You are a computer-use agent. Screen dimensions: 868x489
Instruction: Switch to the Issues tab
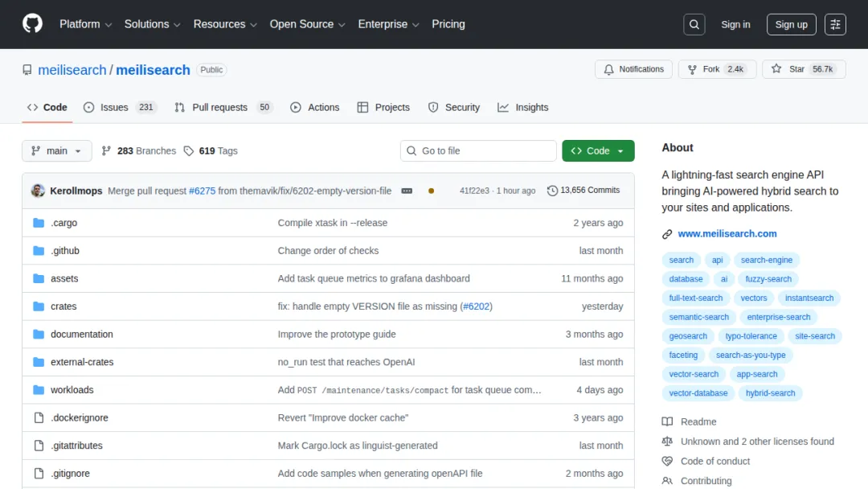click(120, 108)
